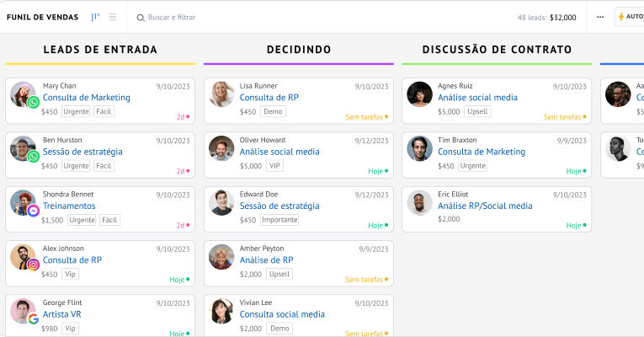
Task: Click Eric Elliot's avatar thumbnail
Action: [x=419, y=202]
